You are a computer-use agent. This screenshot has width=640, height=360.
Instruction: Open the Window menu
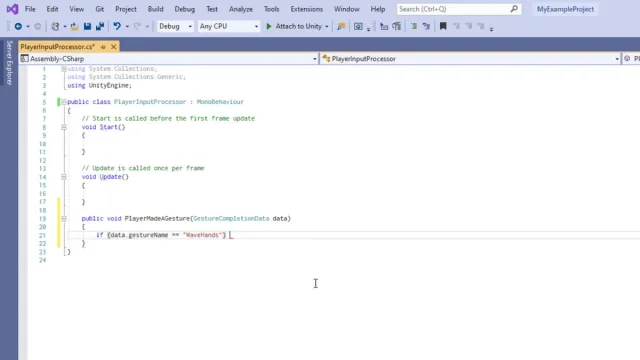pyautogui.click(x=347, y=9)
